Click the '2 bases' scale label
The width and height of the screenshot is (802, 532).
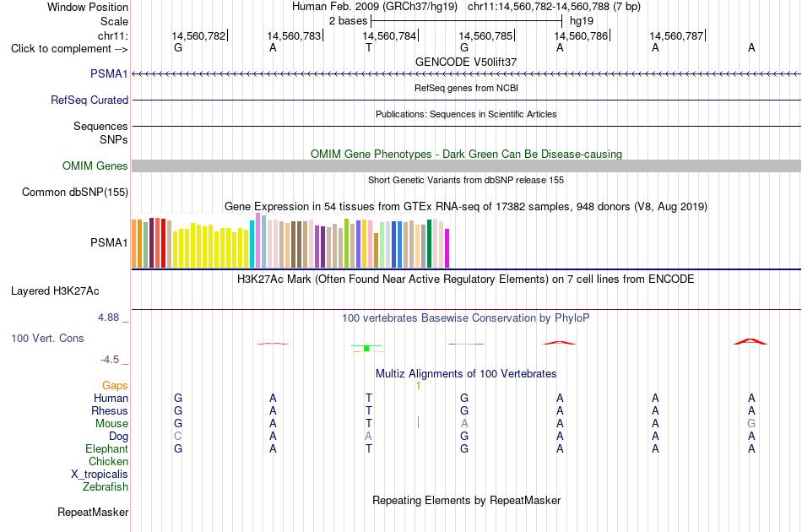348,21
